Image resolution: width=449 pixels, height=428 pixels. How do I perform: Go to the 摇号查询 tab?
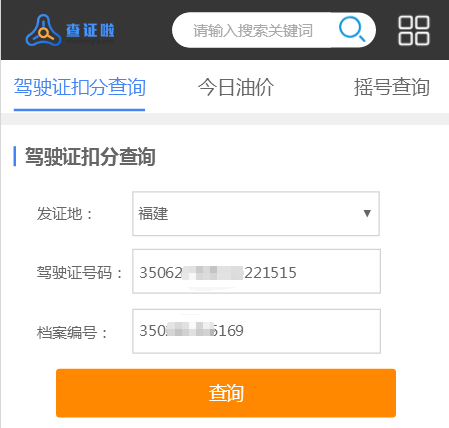pyautogui.click(x=392, y=87)
